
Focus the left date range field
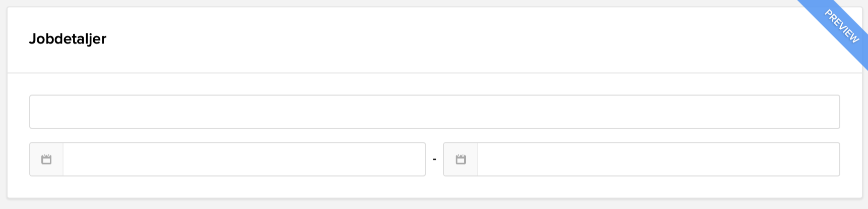244,160
